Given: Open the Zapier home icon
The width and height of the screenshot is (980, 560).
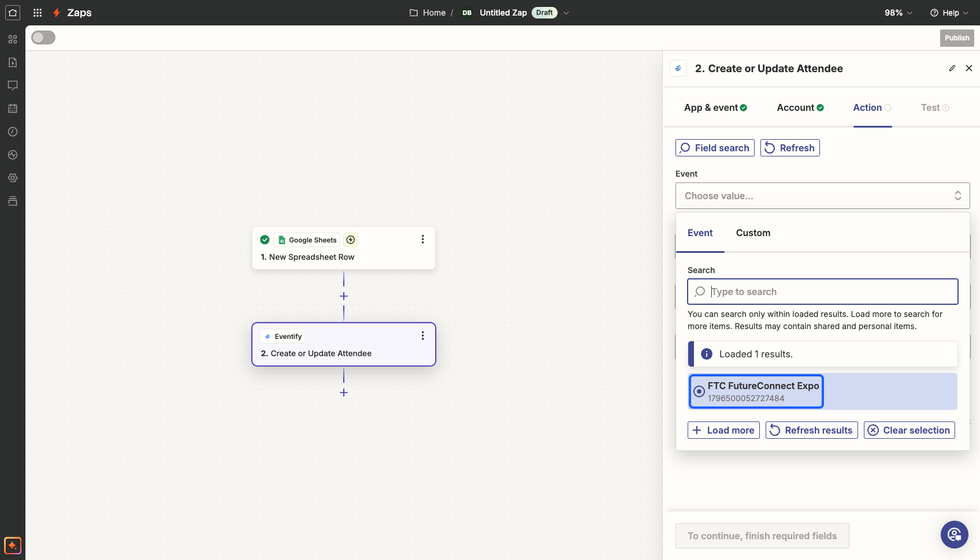Looking at the screenshot, I should click(x=13, y=13).
